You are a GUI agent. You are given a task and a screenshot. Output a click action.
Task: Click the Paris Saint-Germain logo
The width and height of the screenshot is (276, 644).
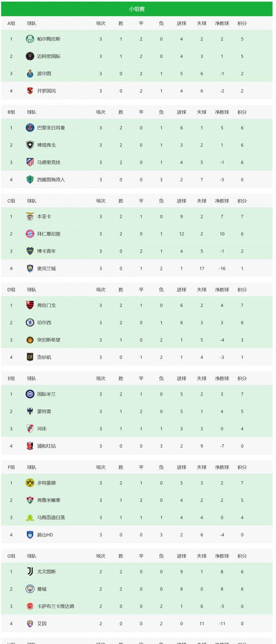[x=30, y=128]
